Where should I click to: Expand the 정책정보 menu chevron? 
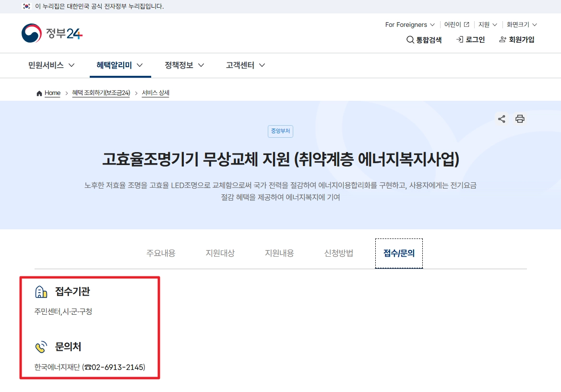click(x=201, y=65)
